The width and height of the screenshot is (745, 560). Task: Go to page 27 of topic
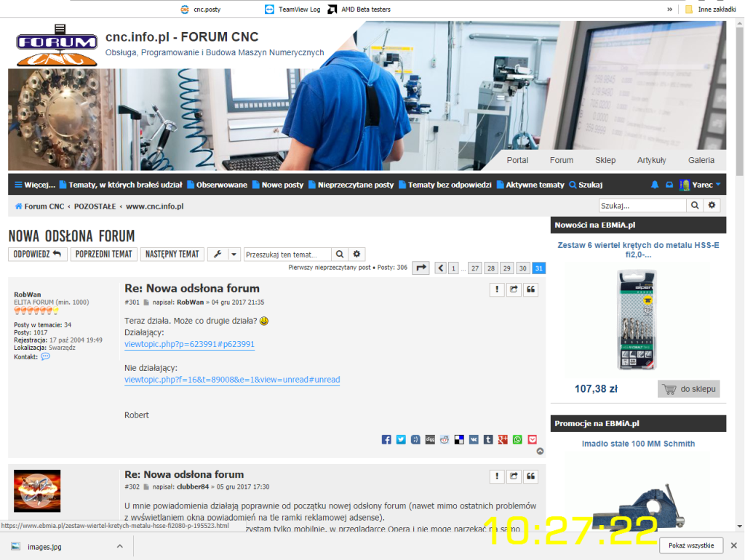(475, 268)
